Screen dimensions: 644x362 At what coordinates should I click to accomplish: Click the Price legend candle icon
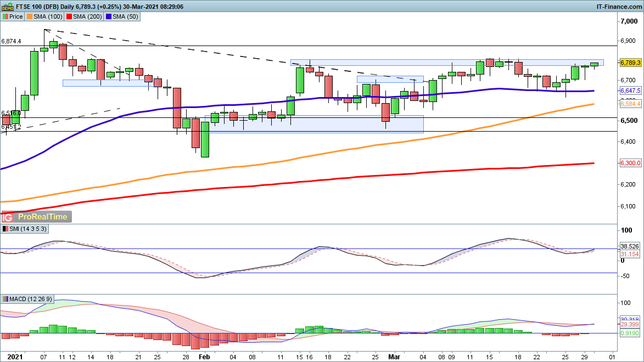click(x=5, y=16)
